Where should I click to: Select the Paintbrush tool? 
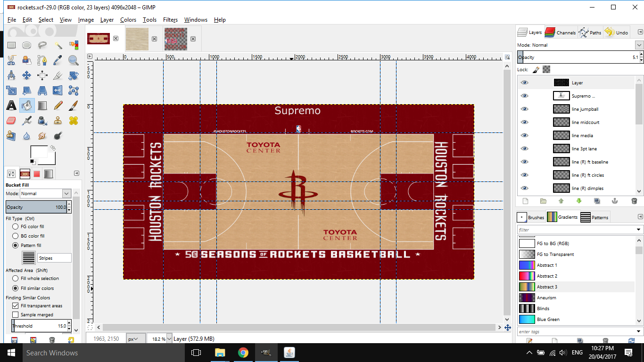pyautogui.click(x=74, y=106)
